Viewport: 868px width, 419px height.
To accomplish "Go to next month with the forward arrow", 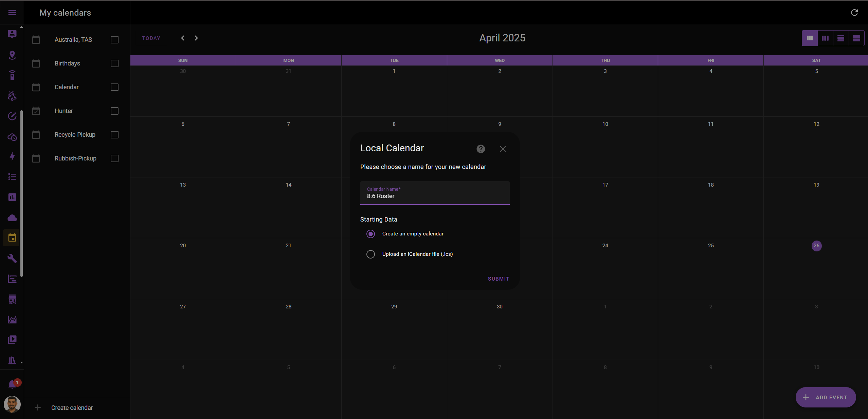I will point(196,38).
